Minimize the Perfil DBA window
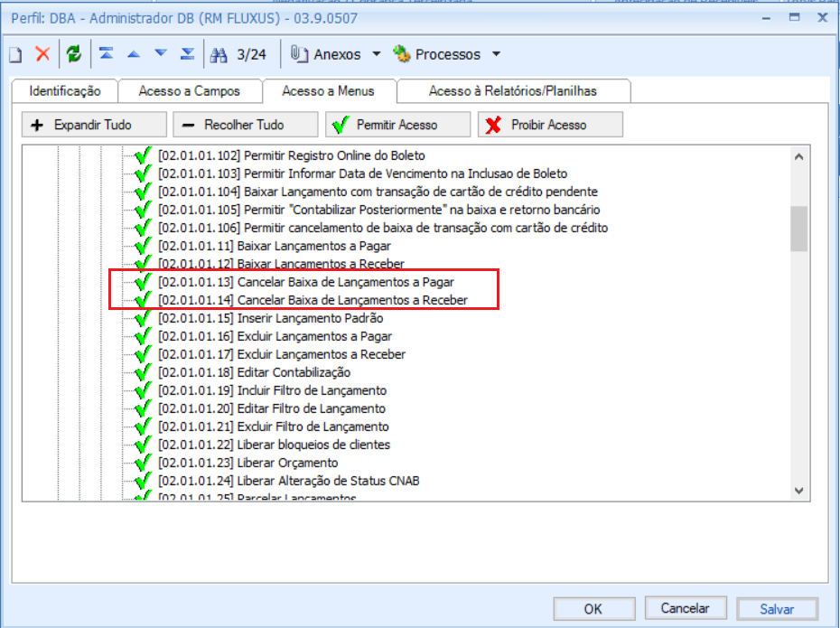Viewport: 840px width, 628px height. click(x=767, y=18)
